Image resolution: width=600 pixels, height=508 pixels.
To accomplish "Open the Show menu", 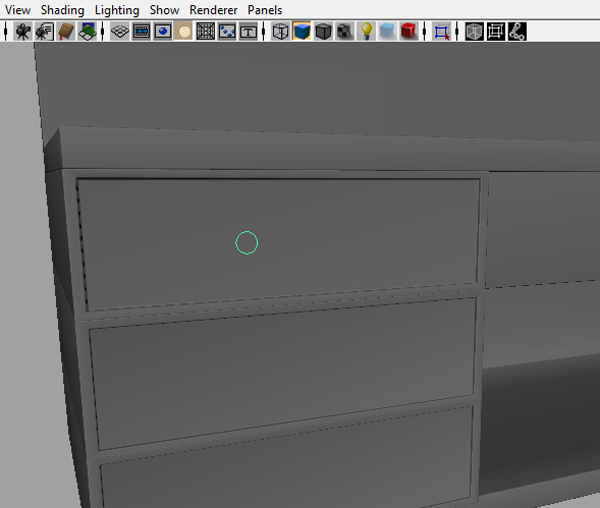I will tap(164, 10).
